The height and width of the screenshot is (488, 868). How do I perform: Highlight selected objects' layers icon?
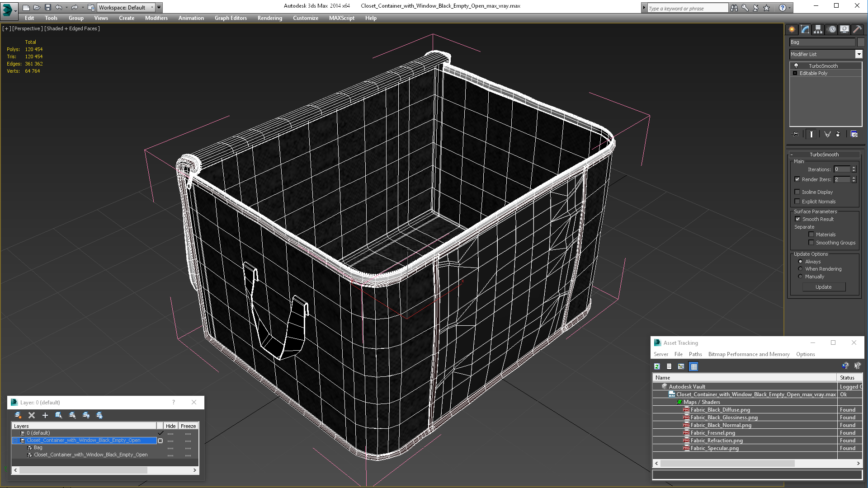[72, 415]
